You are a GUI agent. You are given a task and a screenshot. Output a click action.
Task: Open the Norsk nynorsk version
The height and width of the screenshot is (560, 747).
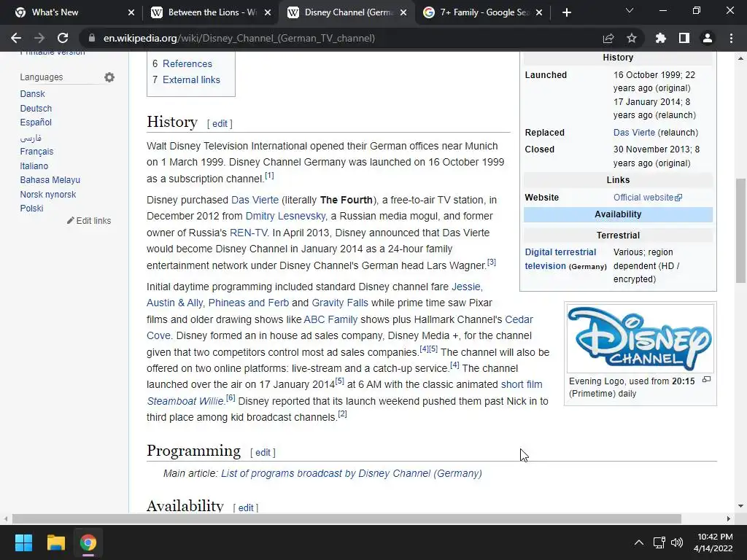point(48,194)
